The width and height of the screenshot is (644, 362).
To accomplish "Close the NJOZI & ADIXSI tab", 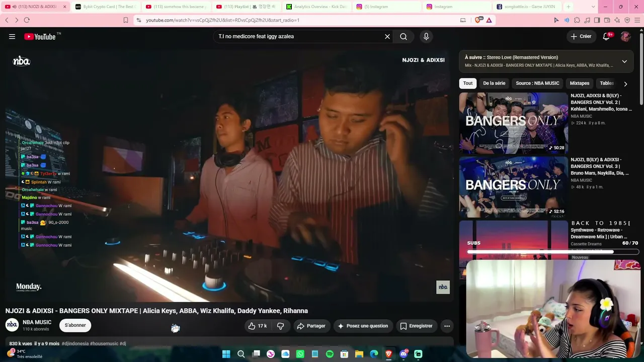I will pyautogui.click(x=64, y=7).
